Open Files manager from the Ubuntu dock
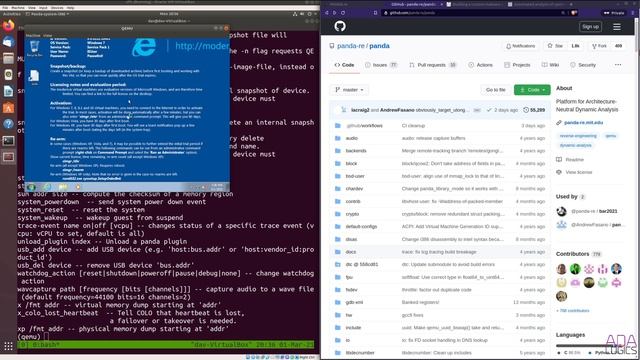Screen dimensions: 640x360 8,58
